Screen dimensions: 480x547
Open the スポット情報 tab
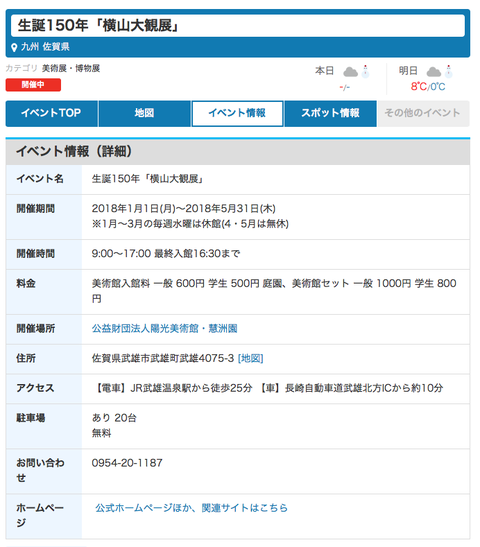[x=330, y=113]
